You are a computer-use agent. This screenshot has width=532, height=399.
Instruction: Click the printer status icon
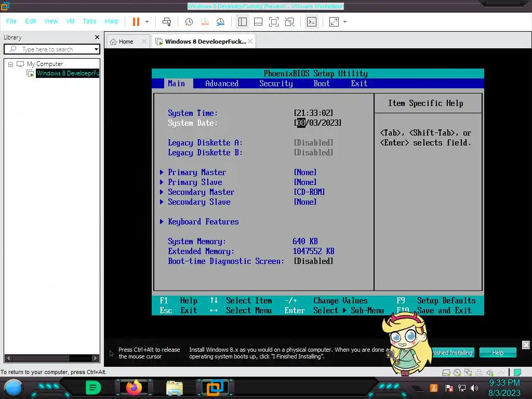478,373
